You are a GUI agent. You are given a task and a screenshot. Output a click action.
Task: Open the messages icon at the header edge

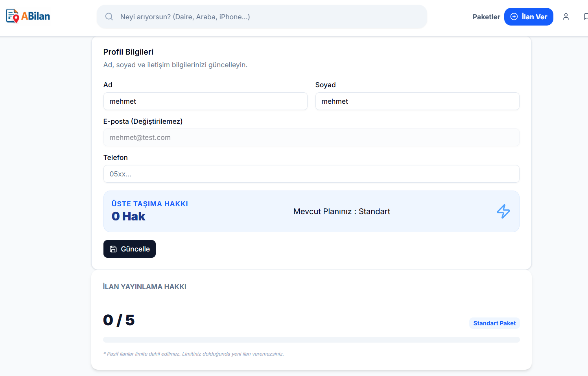(585, 17)
